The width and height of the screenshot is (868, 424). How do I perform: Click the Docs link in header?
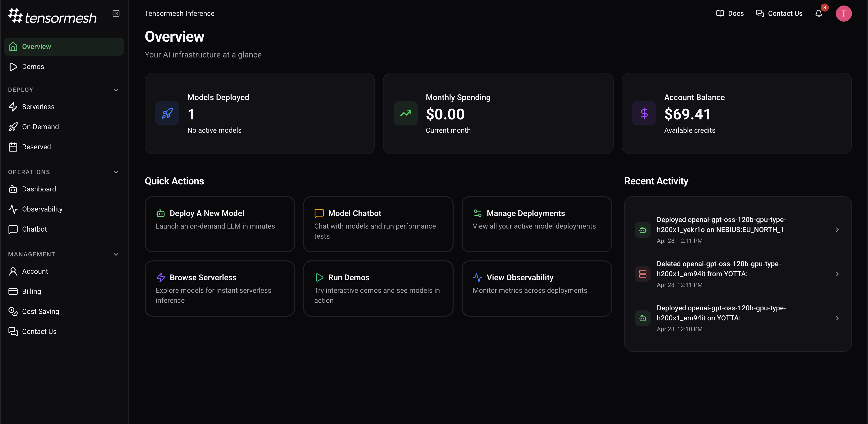730,14
